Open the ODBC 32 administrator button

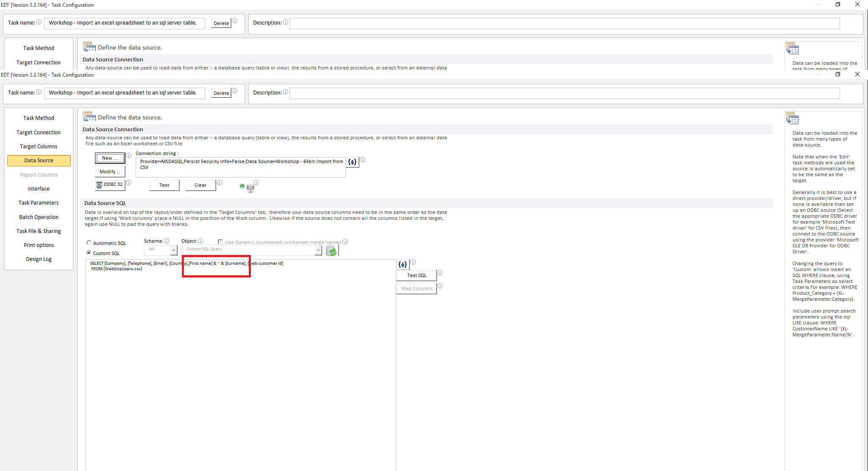110,185
